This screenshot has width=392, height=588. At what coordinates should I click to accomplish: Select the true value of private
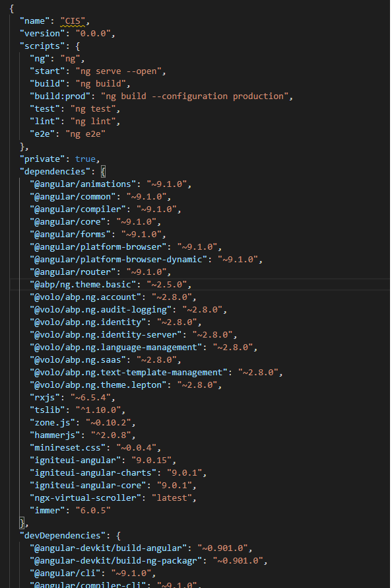[85, 159]
